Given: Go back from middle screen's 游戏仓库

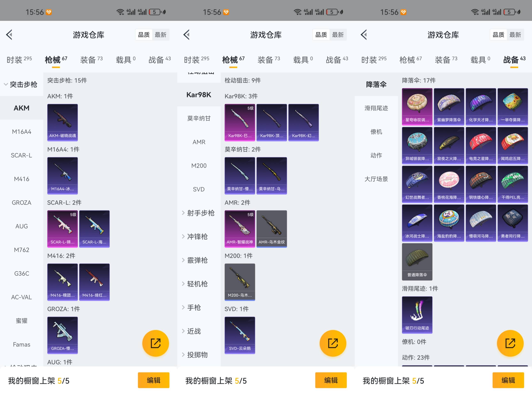Looking at the screenshot, I should tap(186, 35).
